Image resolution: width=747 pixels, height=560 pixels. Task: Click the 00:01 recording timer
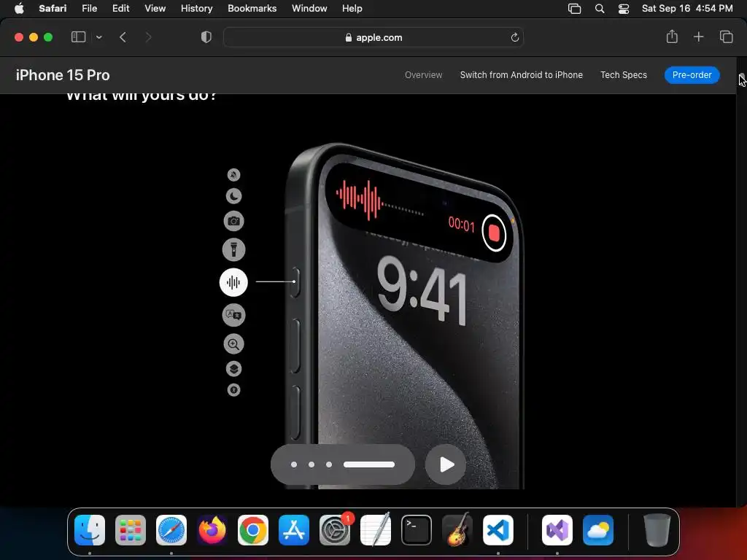(x=462, y=225)
